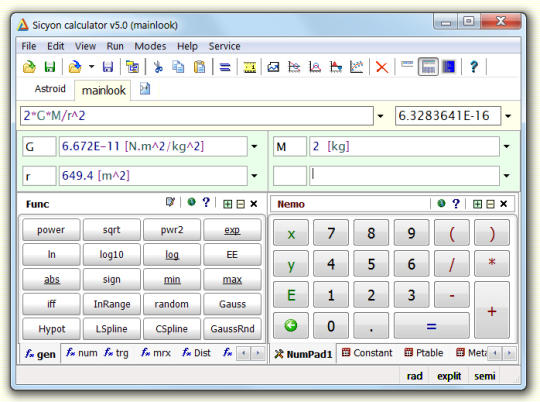Click the green globe icon in Nemo panel
The width and height of the screenshot is (540, 402).
click(x=441, y=203)
